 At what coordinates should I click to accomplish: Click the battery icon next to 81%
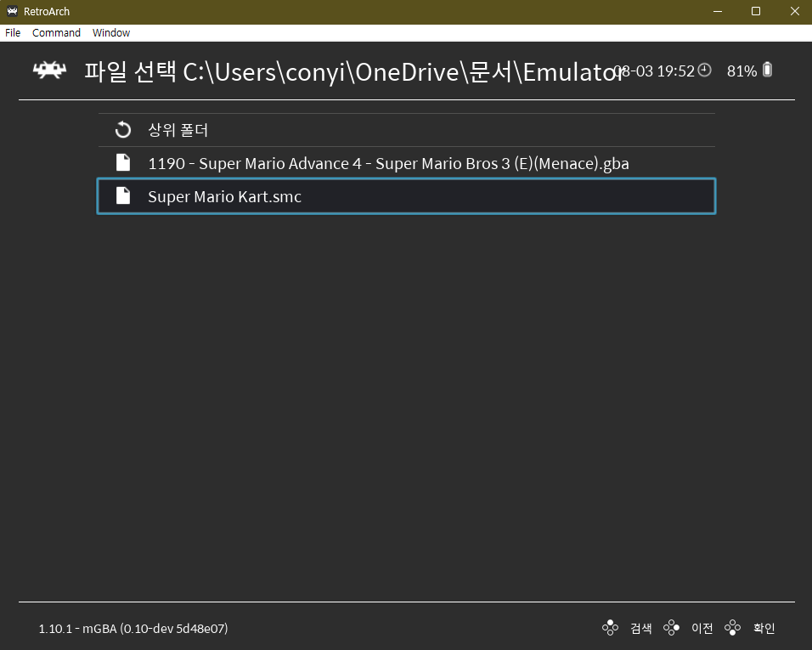click(768, 70)
